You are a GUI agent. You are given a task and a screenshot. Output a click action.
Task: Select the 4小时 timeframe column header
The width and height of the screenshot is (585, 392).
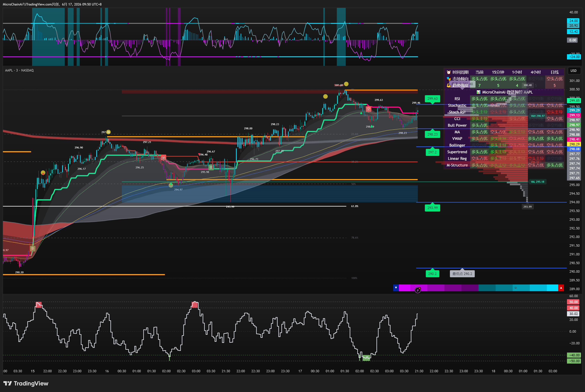pyautogui.click(x=536, y=72)
